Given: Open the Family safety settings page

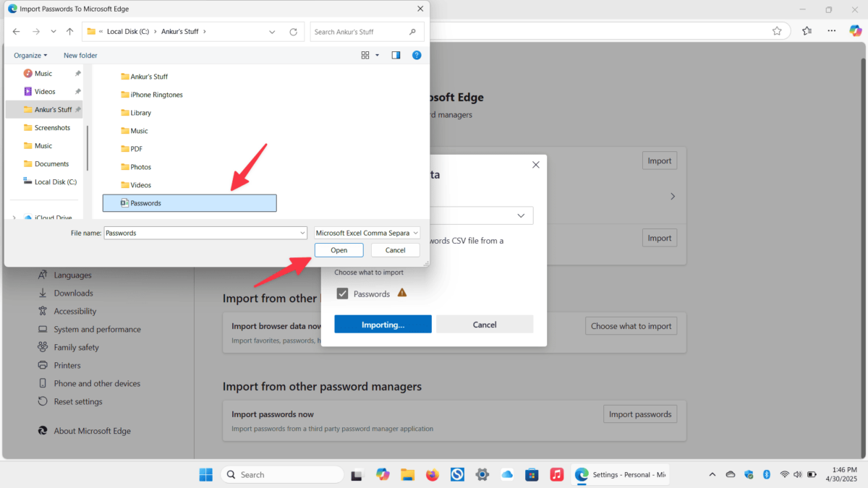Looking at the screenshot, I should (76, 347).
